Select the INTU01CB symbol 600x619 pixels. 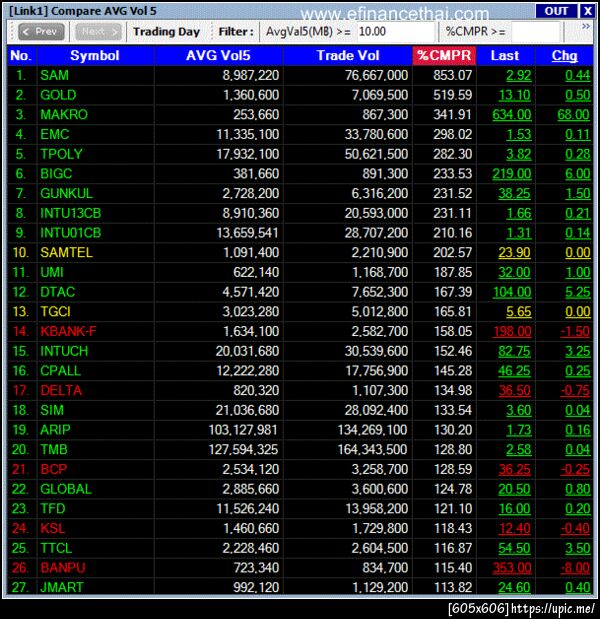[71, 233]
